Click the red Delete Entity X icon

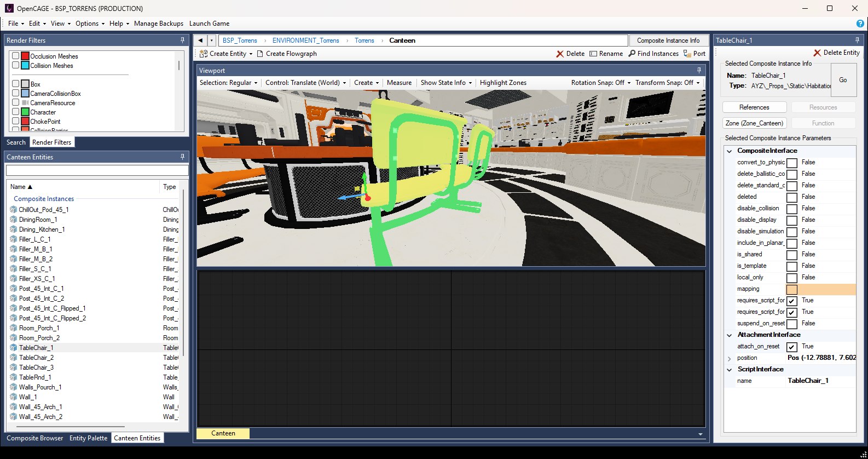pos(817,53)
